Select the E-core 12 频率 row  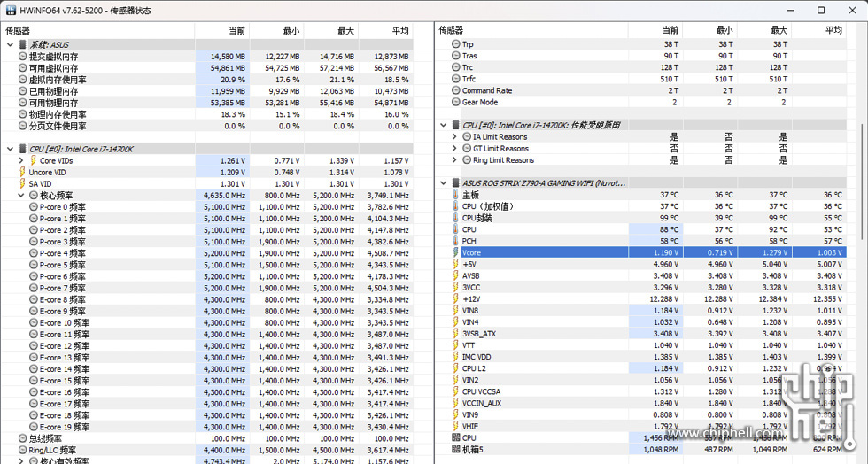[x=207, y=346]
